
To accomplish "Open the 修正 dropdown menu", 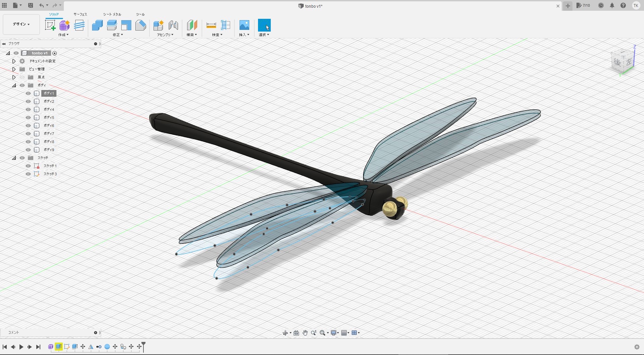I will coord(118,35).
